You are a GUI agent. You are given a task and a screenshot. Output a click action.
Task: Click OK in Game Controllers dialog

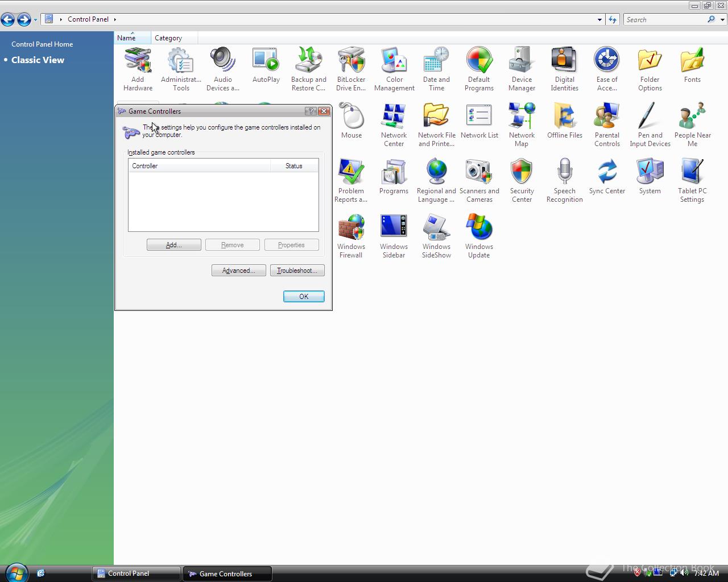click(304, 297)
